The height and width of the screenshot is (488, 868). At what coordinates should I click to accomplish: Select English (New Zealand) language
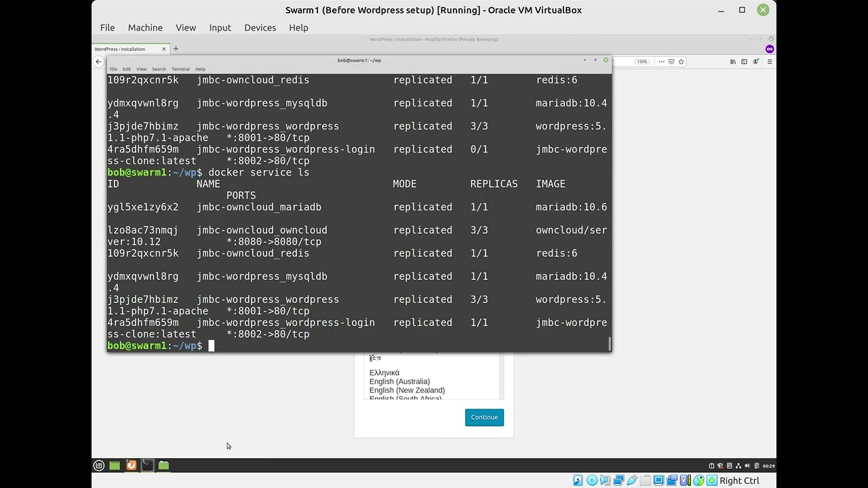tap(407, 390)
